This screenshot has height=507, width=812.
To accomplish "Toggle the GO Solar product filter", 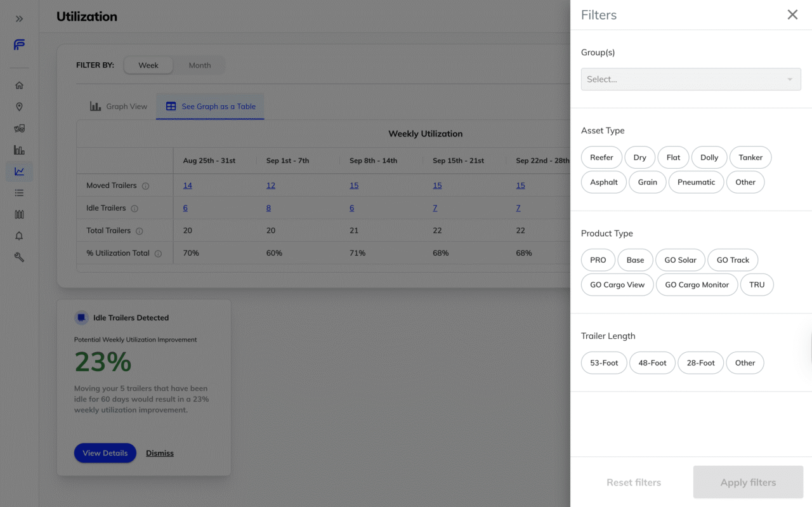I will 680,260.
